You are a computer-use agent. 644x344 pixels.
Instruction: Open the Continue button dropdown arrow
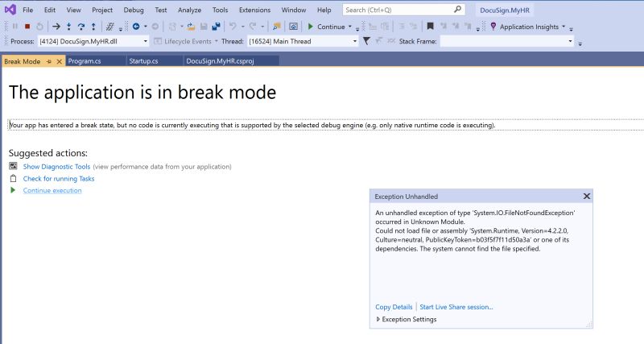350,27
